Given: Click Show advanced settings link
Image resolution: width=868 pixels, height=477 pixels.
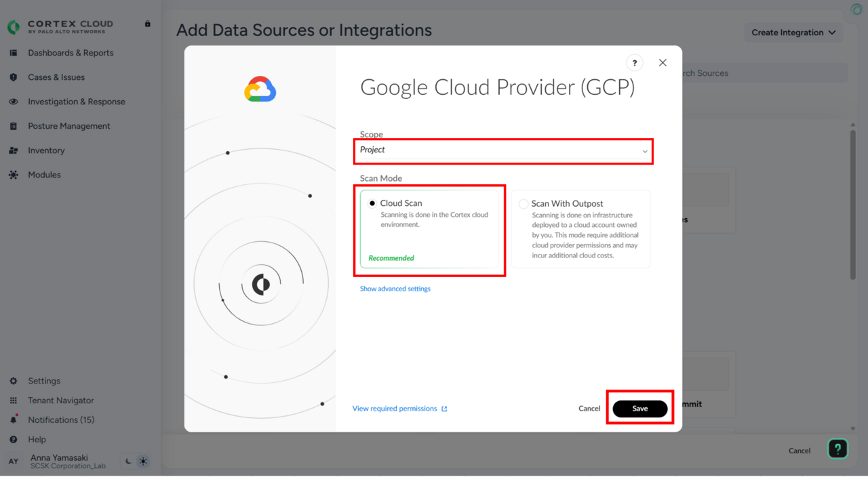Looking at the screenshot, I should point(395,289).
